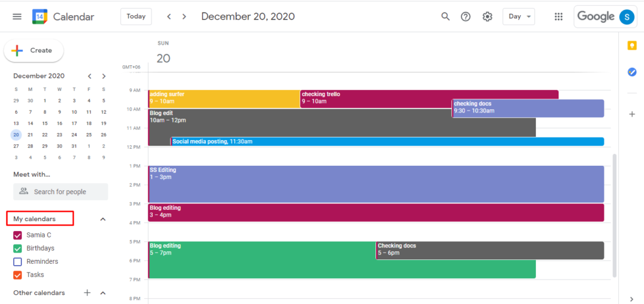Toggle the Birthdays calendar checkbox

(18, 248)
